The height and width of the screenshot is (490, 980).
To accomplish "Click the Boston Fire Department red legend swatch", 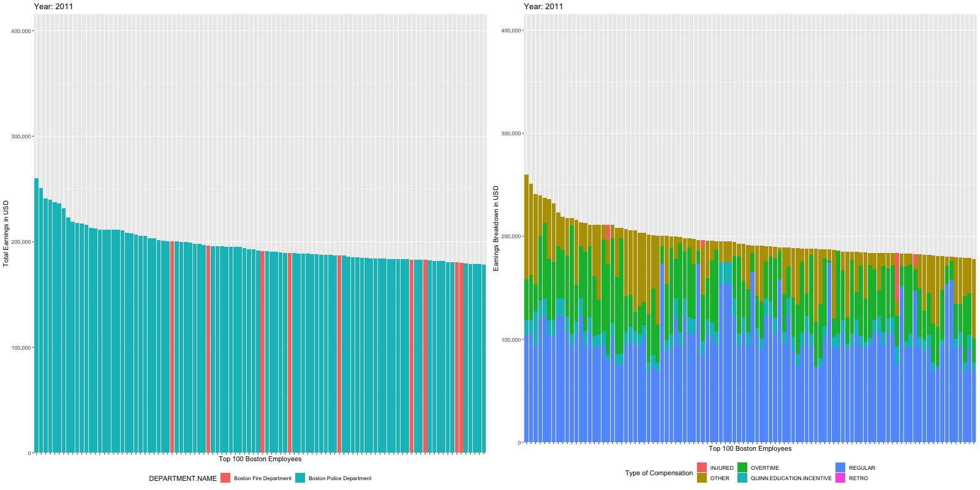I will [225, 478].
